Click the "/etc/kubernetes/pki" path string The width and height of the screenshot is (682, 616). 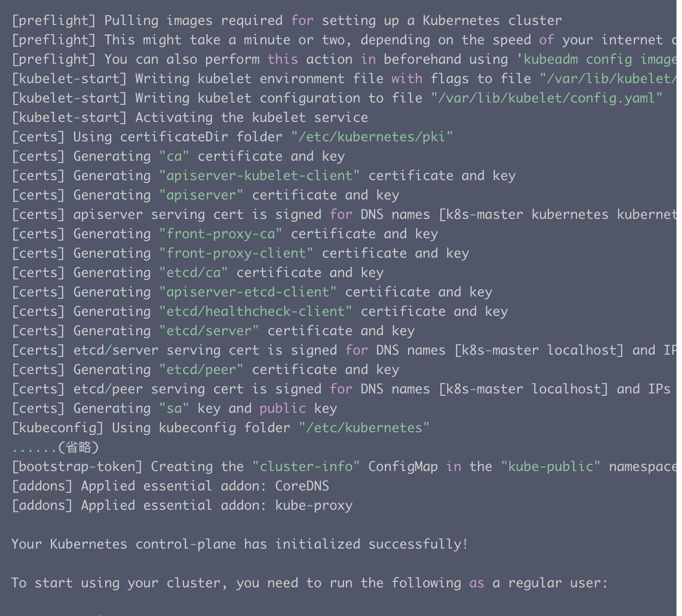[x=372, y=137]
